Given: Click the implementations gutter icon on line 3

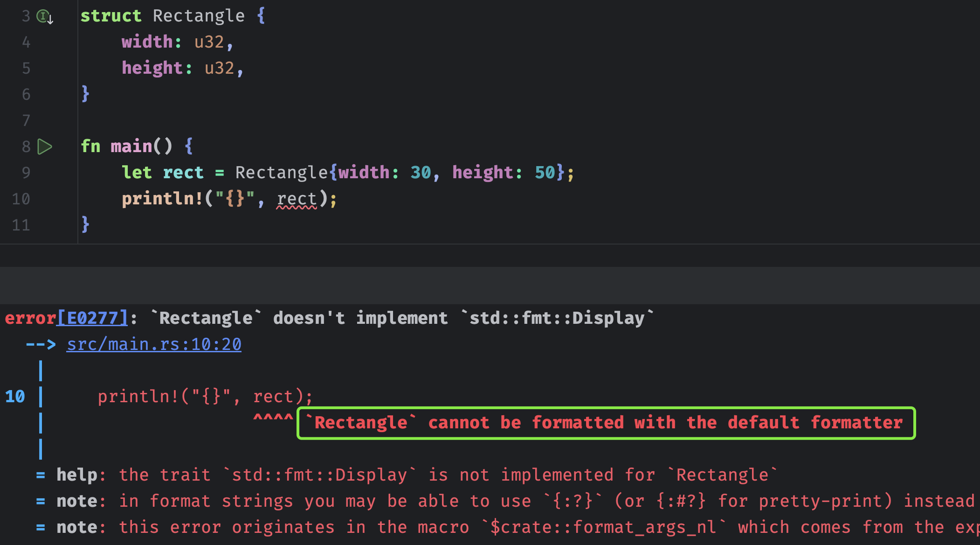Looking at the screenshot, I should pos(44,17).
